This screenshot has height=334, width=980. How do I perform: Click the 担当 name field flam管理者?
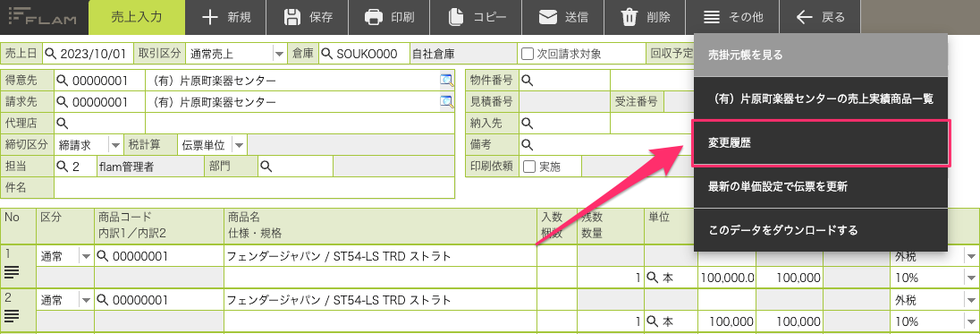(x=150, y=166)
